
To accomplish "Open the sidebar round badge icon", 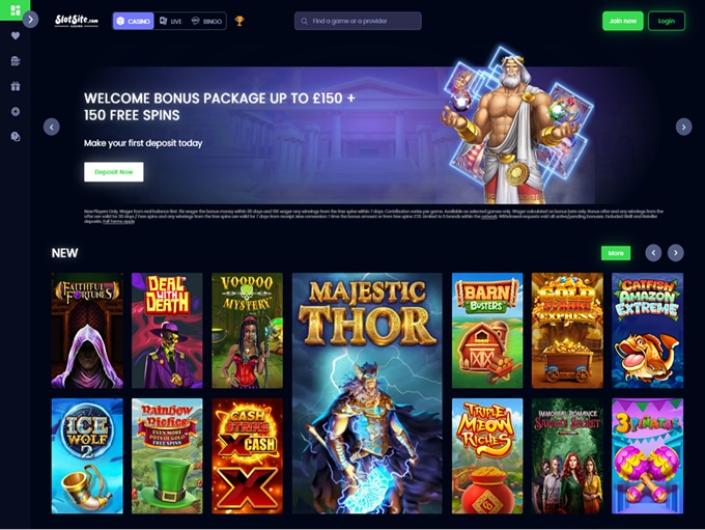I will click(x=15, y=111).
